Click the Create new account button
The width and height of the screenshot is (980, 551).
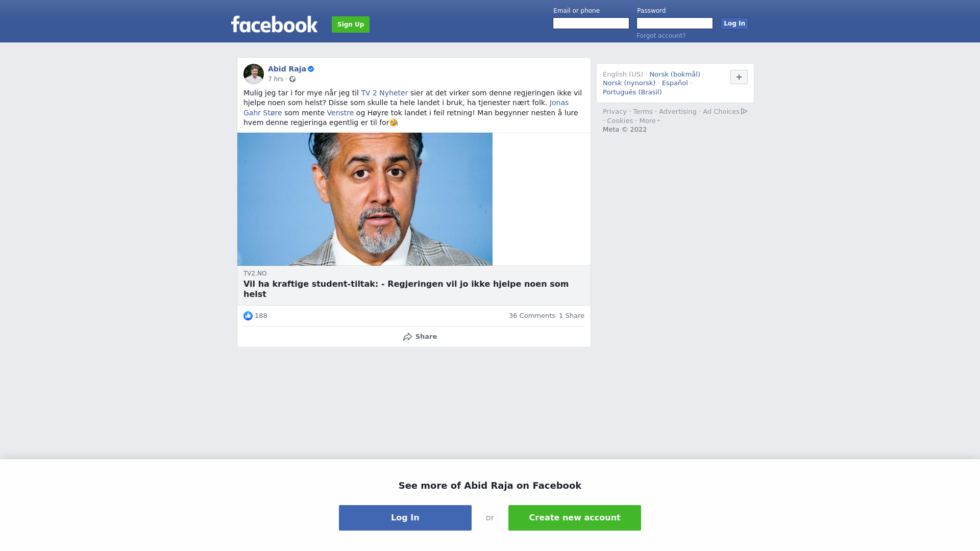tap(575, 518)
